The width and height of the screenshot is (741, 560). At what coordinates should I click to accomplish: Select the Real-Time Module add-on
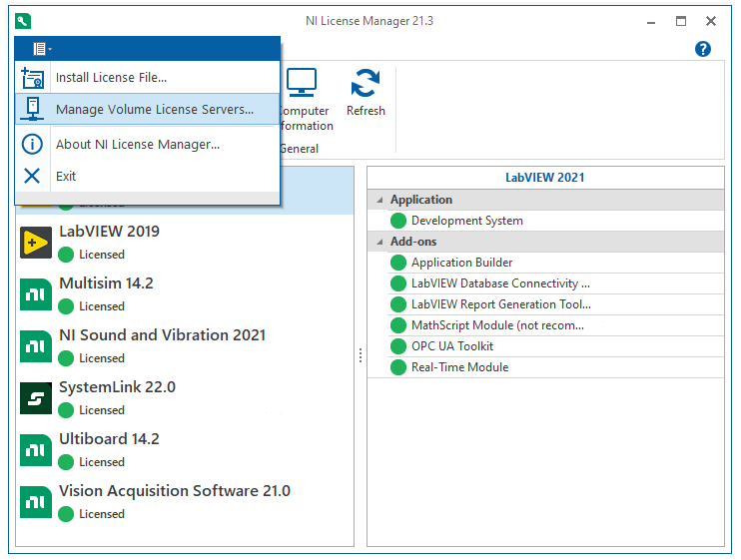point(459,367)
